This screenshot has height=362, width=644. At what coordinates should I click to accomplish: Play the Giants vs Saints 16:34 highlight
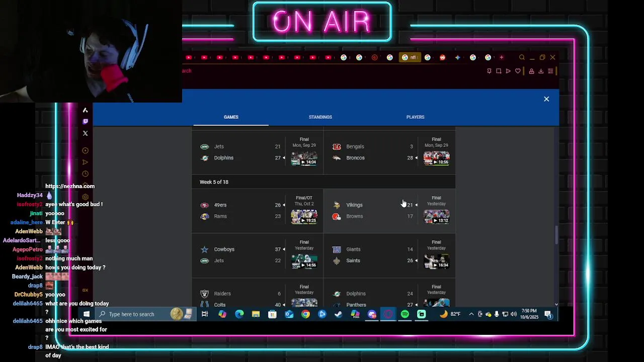(x=436, y=261)
